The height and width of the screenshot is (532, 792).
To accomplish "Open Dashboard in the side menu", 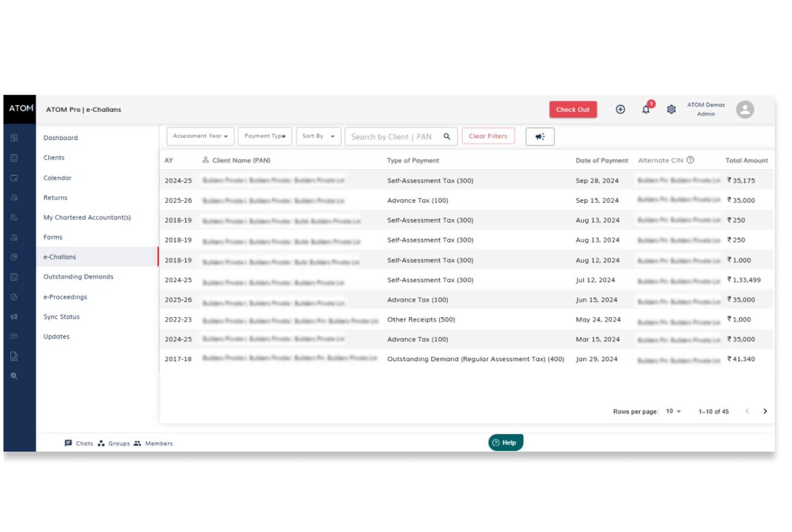I will coord(61,138).
